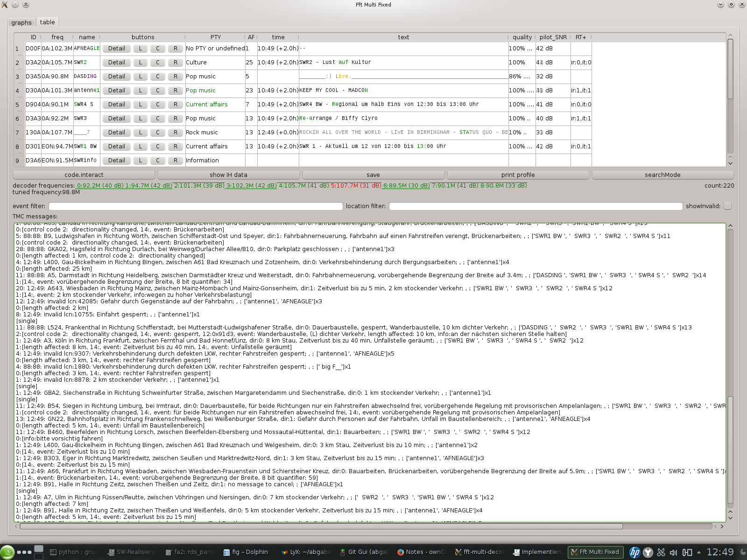Open the fig Dolphin window from taskbar
Screen dimensions: 747x560
coord(245,552)
